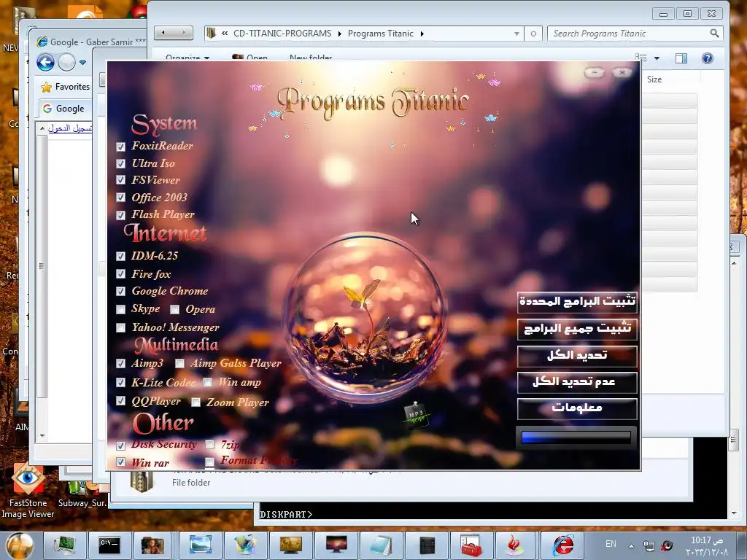
Task: Go back in the Internet Explorer window
Action: [x=46, y=63]
